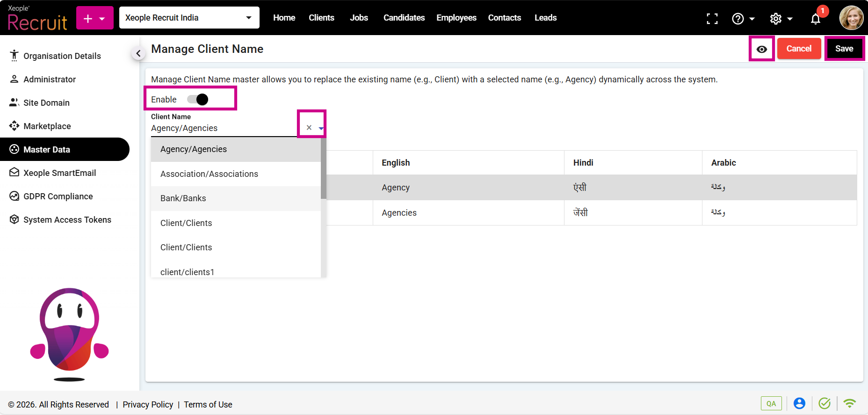
Task: Go to GDPR Compliance in the sidebar
Action: click(x=58, y=197)
